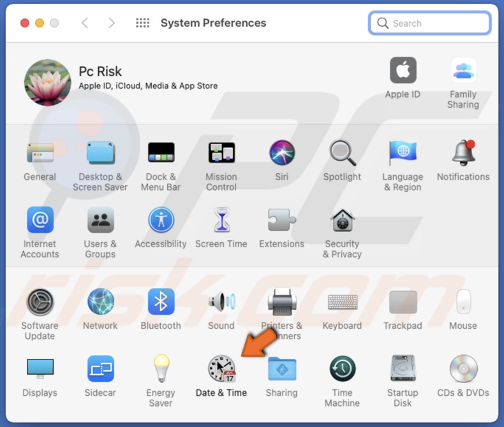Click the water lily profile picture
This screenshot has width=504, height=427.
click(48, 82)
